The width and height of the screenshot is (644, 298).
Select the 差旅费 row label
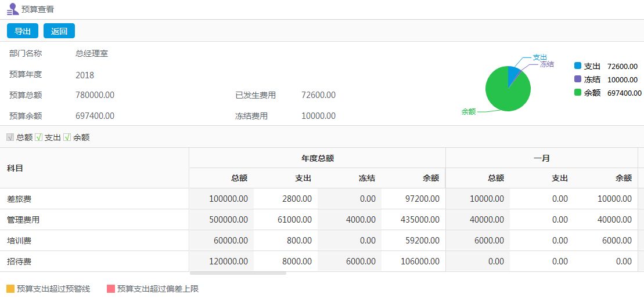click(19, 199)
